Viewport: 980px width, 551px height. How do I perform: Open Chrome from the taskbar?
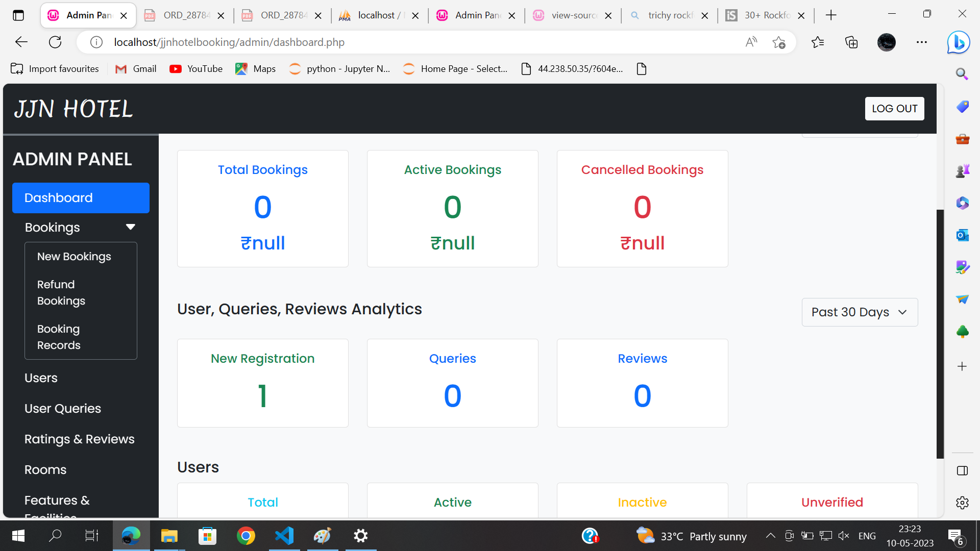tap(246, 535)
